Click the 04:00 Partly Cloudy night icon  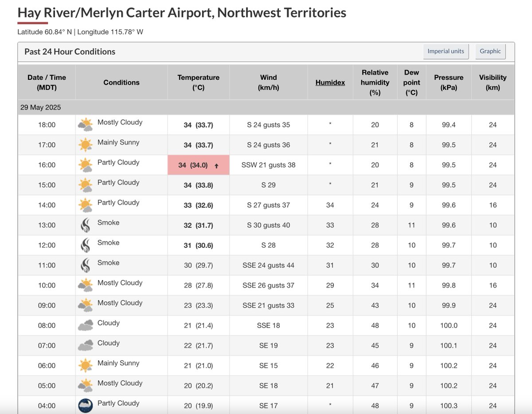[x=85, y=406]
